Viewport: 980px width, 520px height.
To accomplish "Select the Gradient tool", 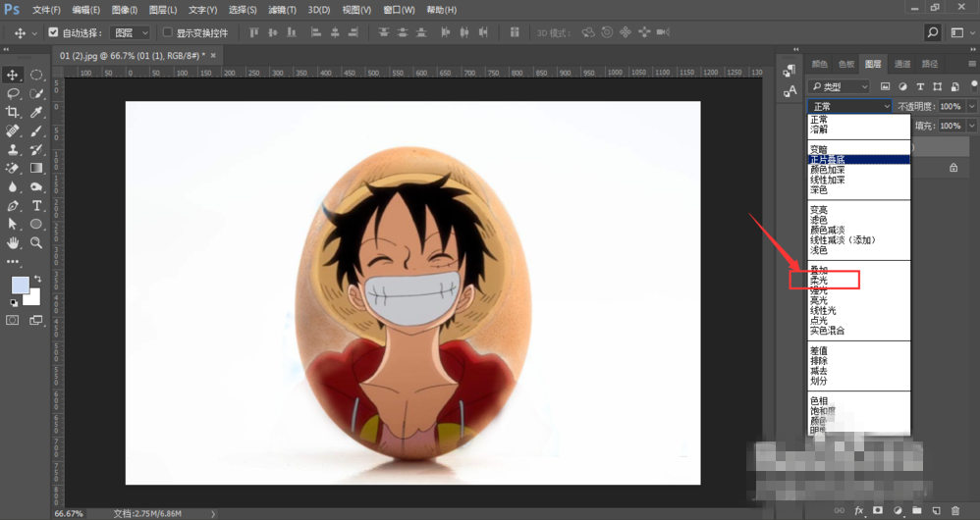I will tap(37, 168).
